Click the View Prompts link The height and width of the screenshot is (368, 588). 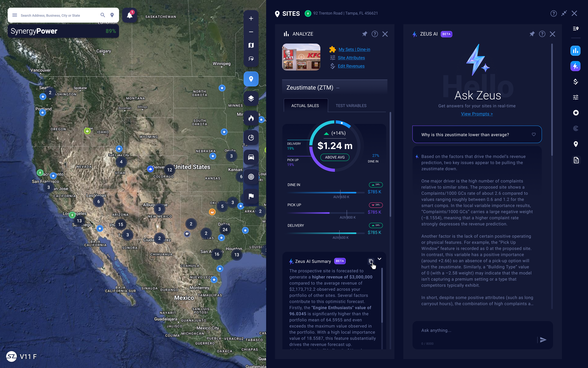coord(477,114)
